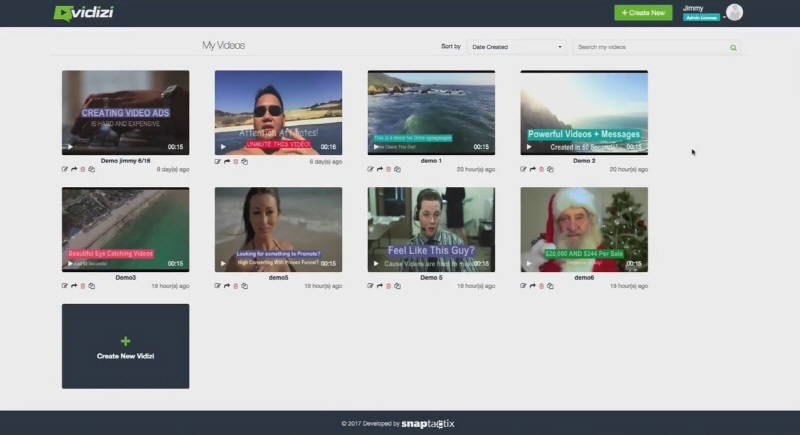Image resolution: width=800 pixels, height=435 pixels.
Task: Delete the Demo 2 video
Action: point(541,169)
